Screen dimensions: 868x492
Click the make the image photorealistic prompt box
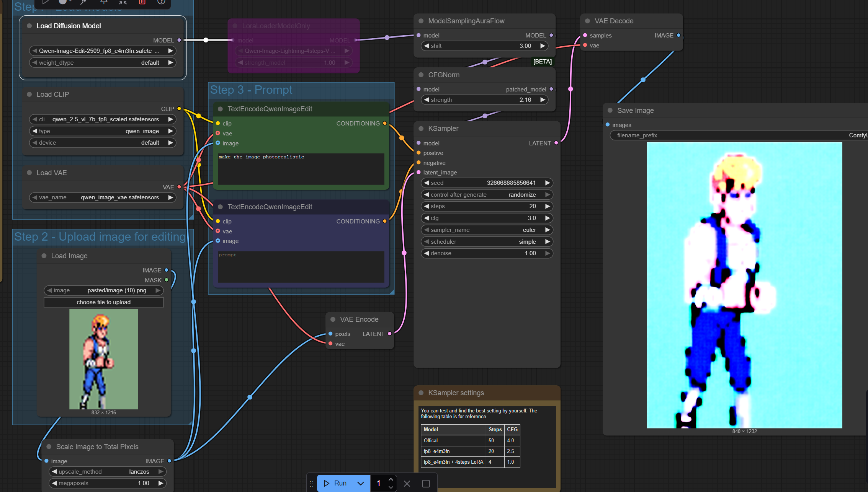click(301, 169)
